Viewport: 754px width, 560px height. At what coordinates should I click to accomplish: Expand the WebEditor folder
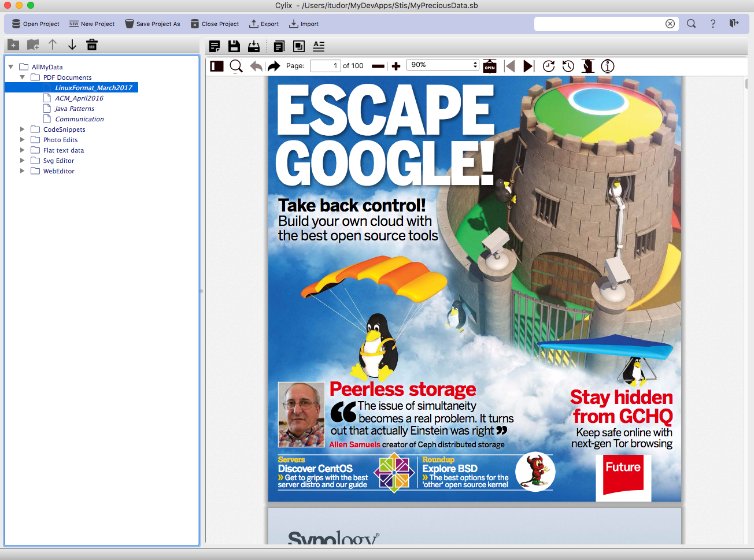pos(23,171)
